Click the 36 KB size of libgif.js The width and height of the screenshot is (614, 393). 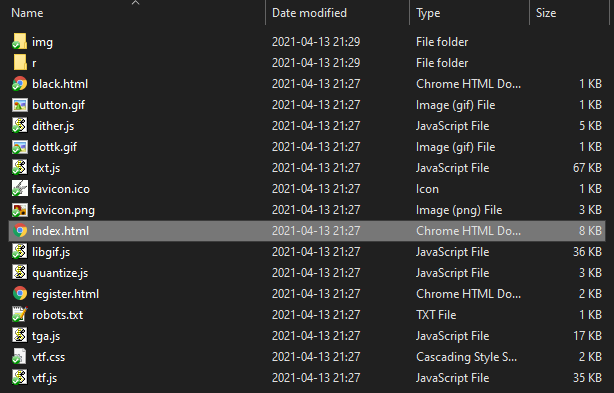coord(587,252)
